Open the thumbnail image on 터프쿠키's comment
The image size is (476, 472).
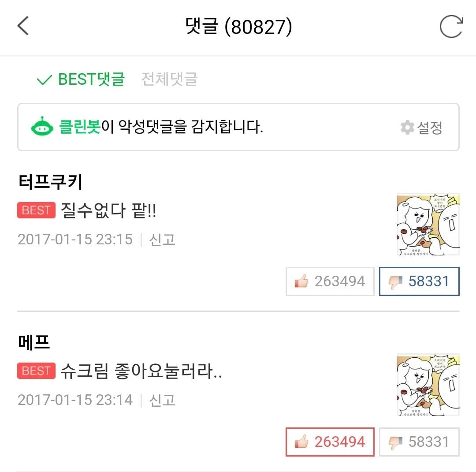coord(428,225)
